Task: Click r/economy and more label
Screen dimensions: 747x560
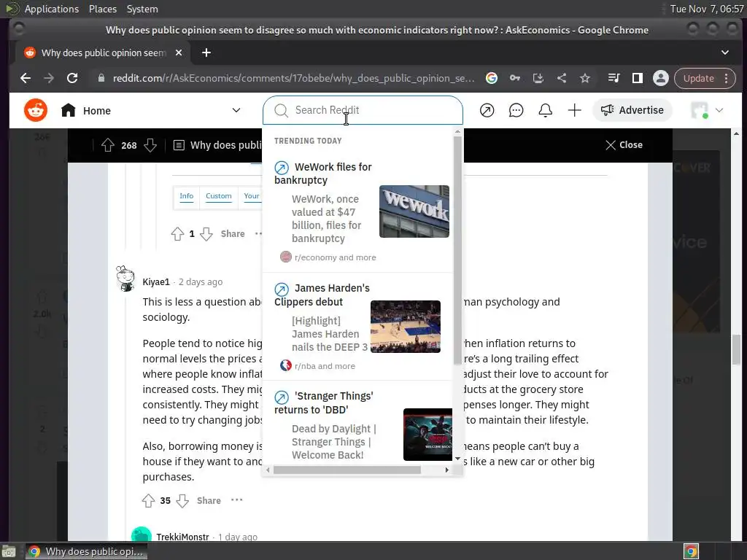Action: tap(335, 257)
